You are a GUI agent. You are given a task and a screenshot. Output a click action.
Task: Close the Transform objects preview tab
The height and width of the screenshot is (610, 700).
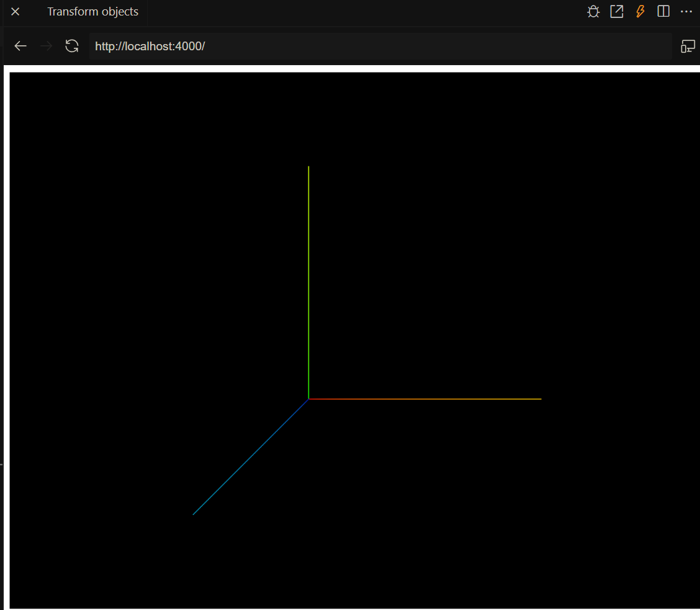click(15, 12)
